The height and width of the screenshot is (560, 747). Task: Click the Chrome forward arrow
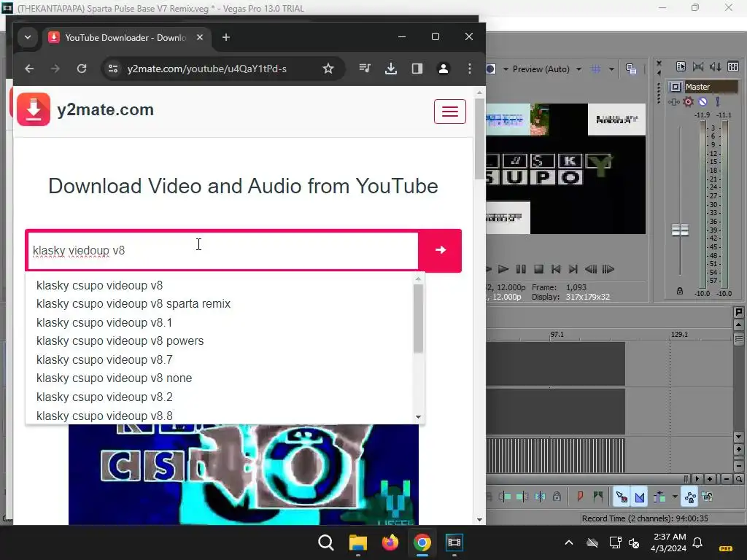coord(55,69)
